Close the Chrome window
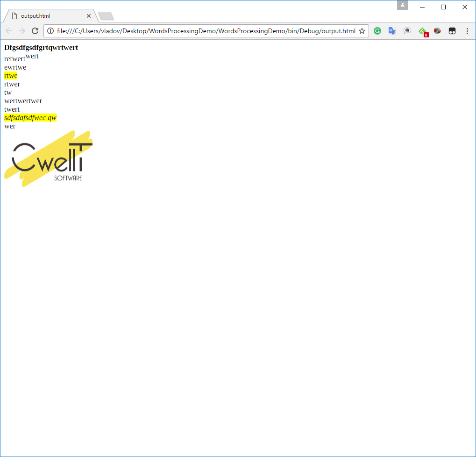 coord(464,7)
